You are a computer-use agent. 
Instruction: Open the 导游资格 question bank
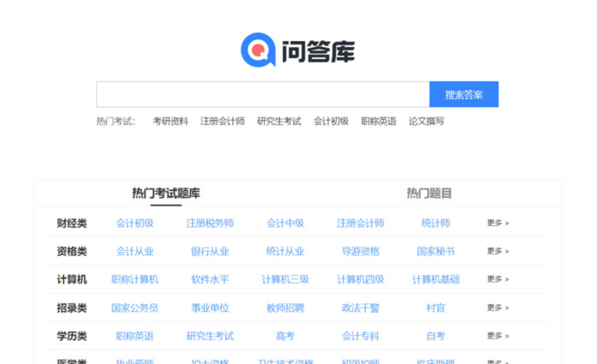[361, 251]
